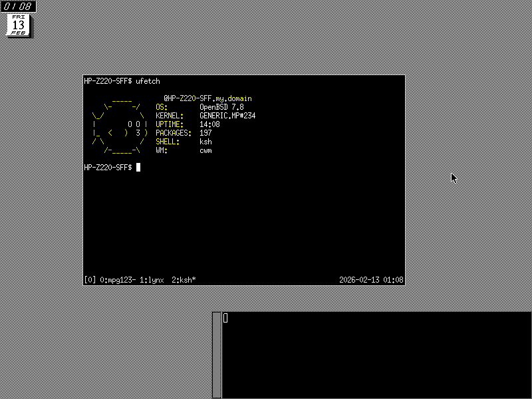Click the tmux status bar date and time
This screenshot has height=399, width=532.
point(370,280)
